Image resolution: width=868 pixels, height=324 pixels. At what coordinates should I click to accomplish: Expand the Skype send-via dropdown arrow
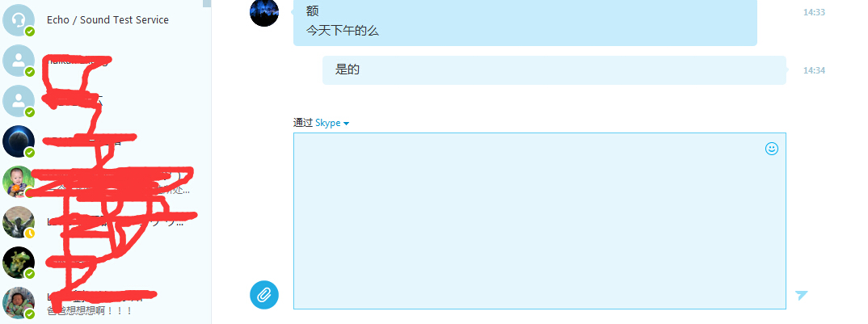pos(347,124)
